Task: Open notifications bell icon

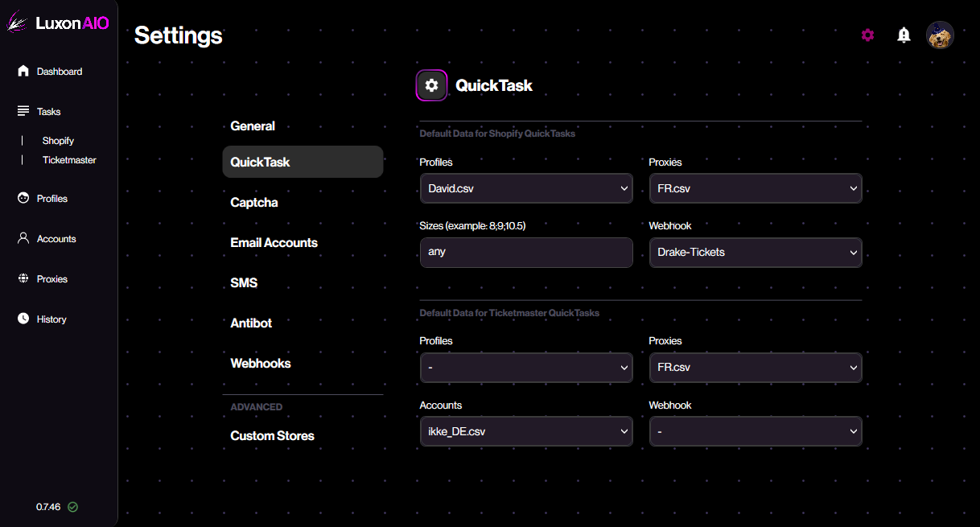Action: click(x=904, y=35)
